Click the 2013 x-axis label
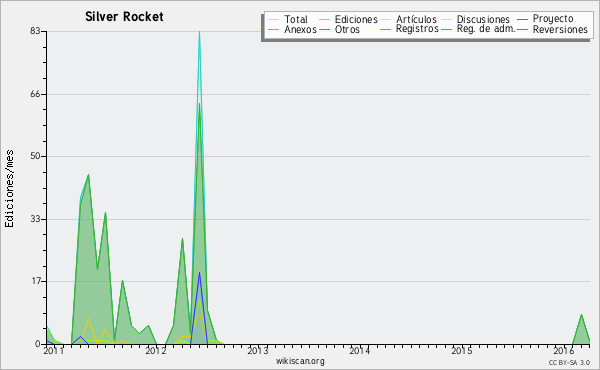This screenshot has height=370, width=600. pyautogui.click(x=258, y=350)
